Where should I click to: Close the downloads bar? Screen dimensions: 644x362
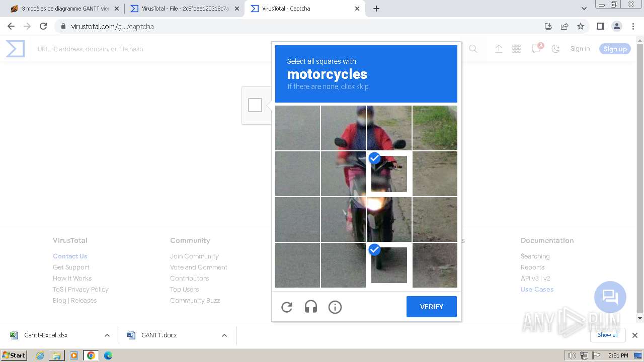635,335
